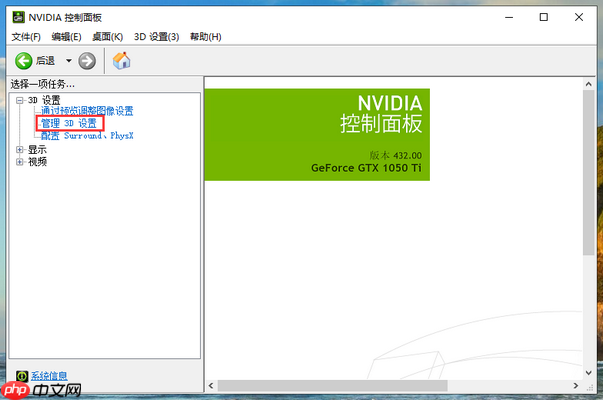Screen dimensions: 603x400
Task: Minimize the NVIDIA control panel window
Action: 509,17
